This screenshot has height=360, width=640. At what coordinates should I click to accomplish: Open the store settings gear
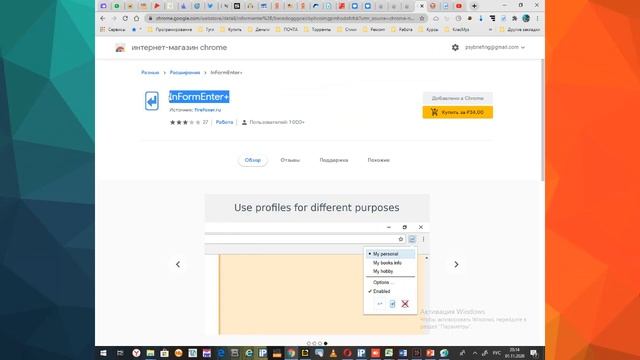[455, 47]
